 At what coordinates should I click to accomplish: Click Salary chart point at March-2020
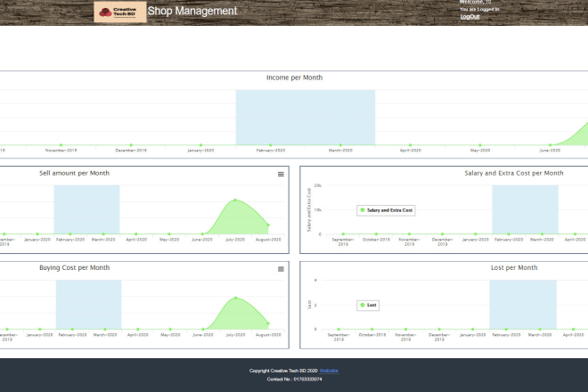542,234
